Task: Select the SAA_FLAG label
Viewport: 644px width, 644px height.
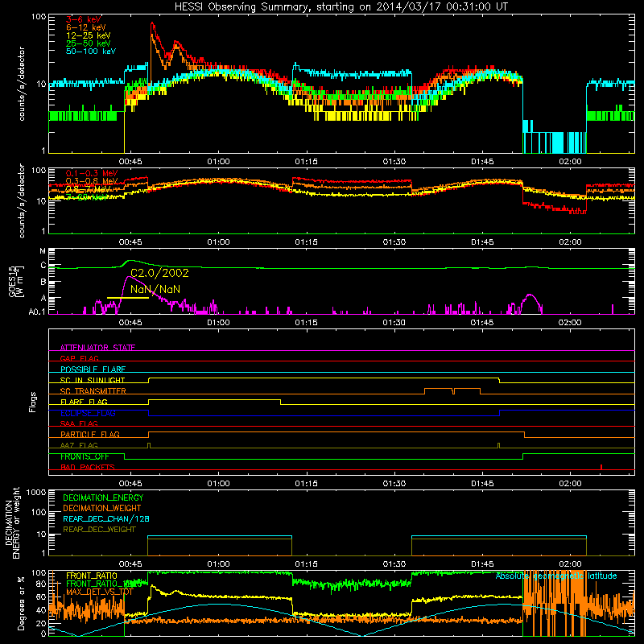Action: [x=79, y=423]
